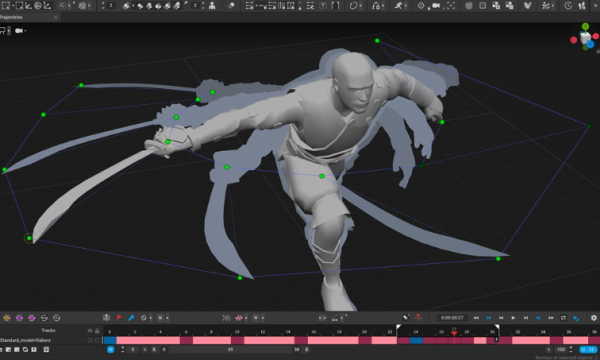This screenshot has height=360, width=600.
Task: Click the crosshair target icon in top toolbar
Action: tap(421, 5)
